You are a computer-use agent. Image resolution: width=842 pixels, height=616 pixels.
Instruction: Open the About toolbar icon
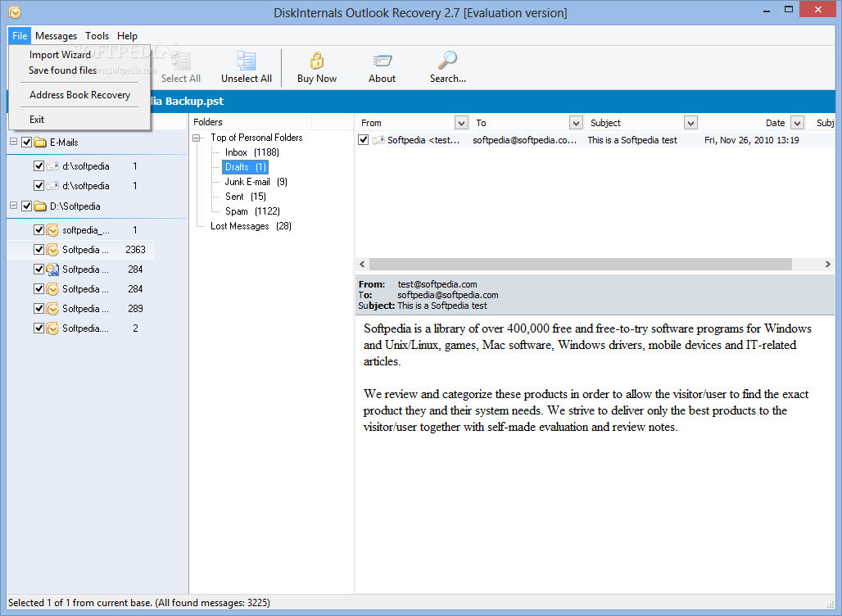pos(382,61)
